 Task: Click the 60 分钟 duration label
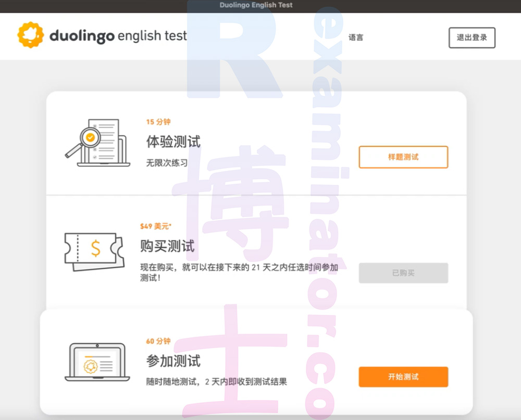pyautogui.click(x=158, y=341)
